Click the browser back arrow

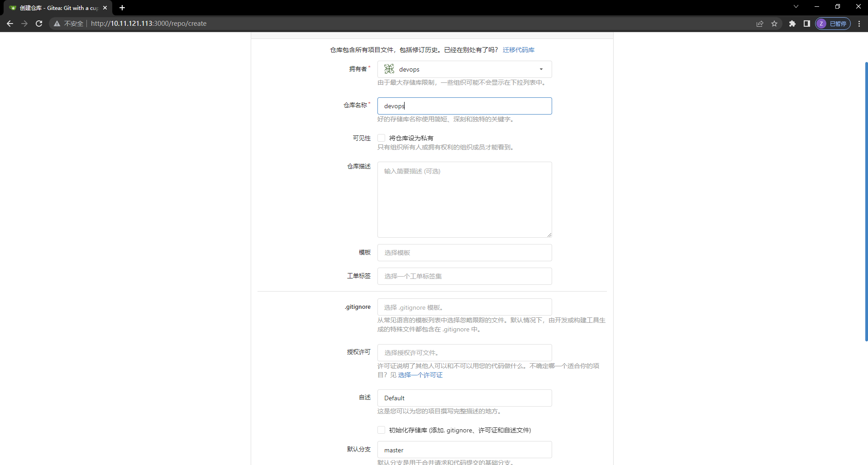coord(10,24)
